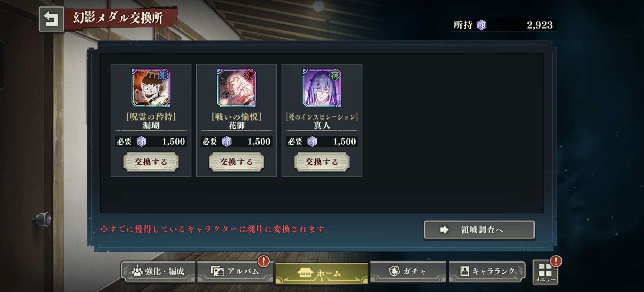Open the 強化・編成 tab

pyautogui.click(x=158, y=271)
